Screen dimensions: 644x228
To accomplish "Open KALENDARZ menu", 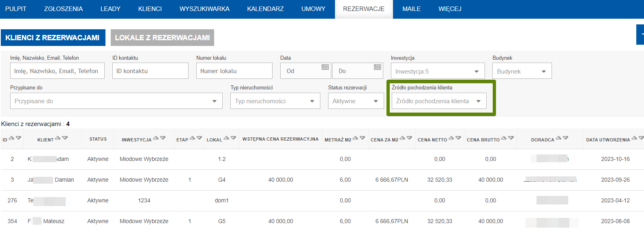I will point(266,9).
